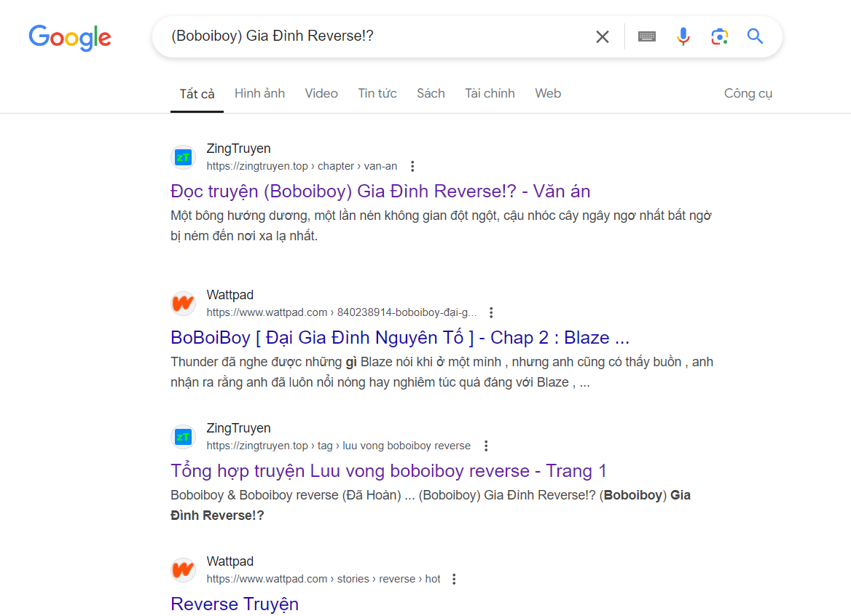Open more options for the Wattpad stories reverse hot result
This screenshot has height=616, width=851.
pyautogui.click(x=454, y=579)
